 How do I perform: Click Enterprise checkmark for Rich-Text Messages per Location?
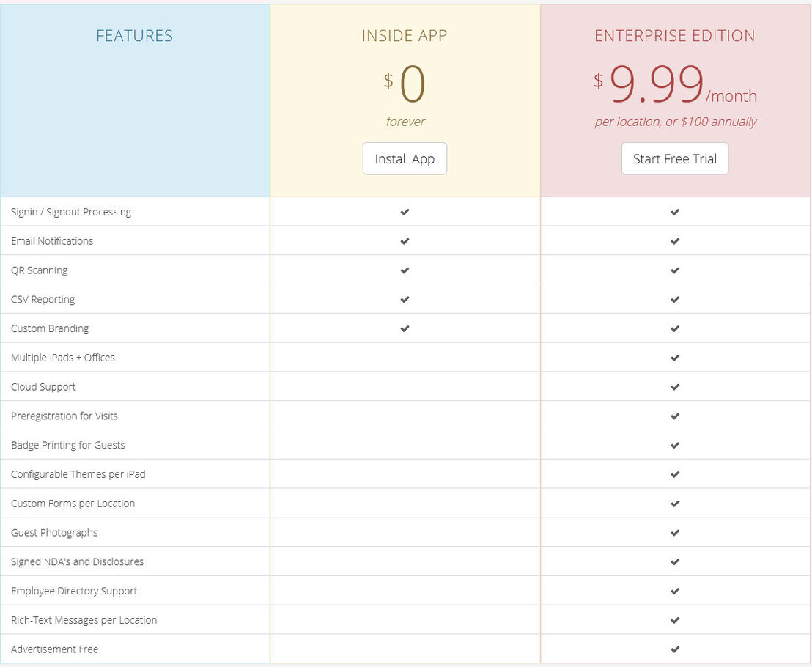click(675, 620)
